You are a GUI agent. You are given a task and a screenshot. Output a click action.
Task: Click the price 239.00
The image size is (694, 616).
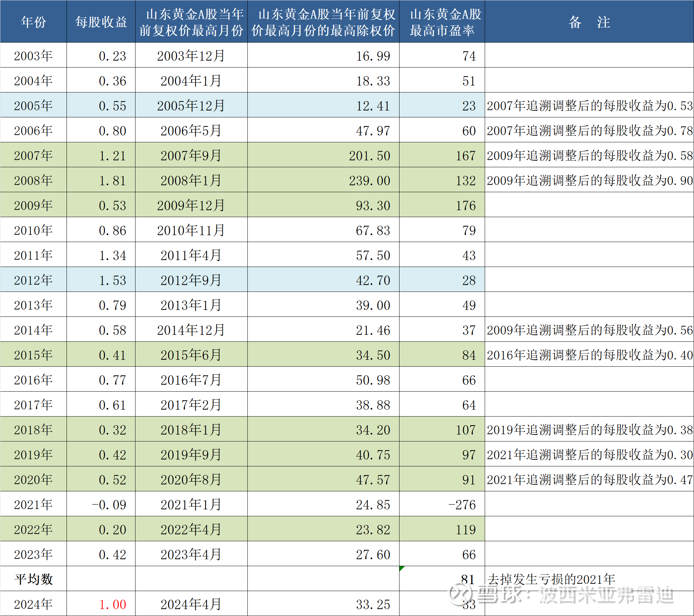point(370,181)
